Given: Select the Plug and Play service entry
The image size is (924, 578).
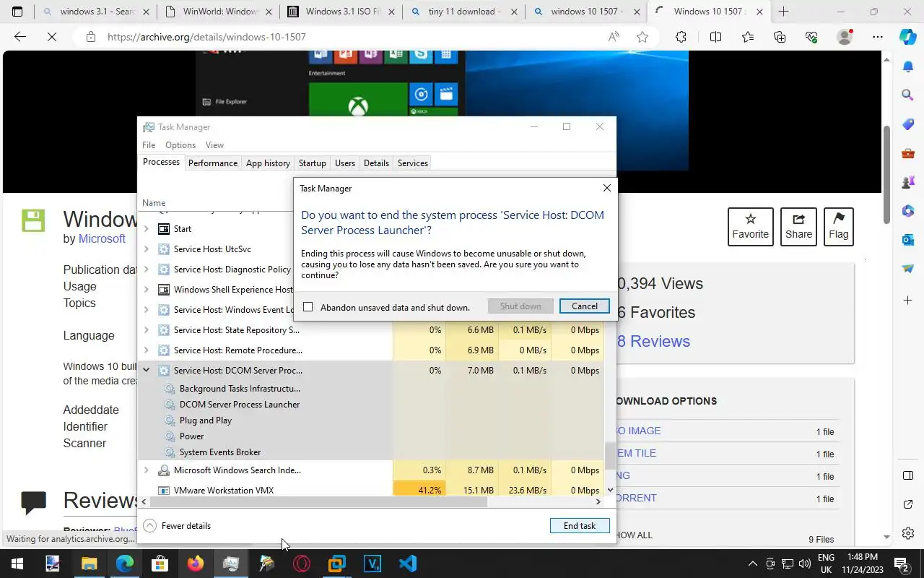Looking at the screenshot, I should tap(206, 420).
